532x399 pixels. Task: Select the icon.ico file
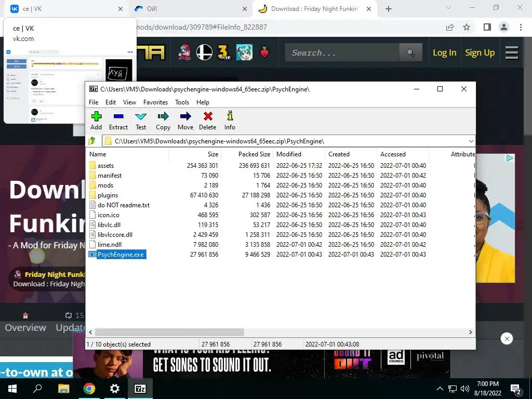108,215
